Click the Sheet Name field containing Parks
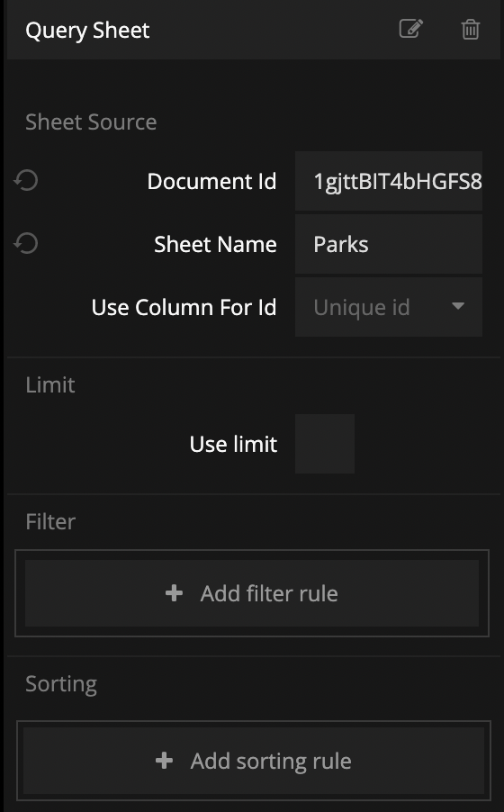504x812 pixels. tap(389, 245)
